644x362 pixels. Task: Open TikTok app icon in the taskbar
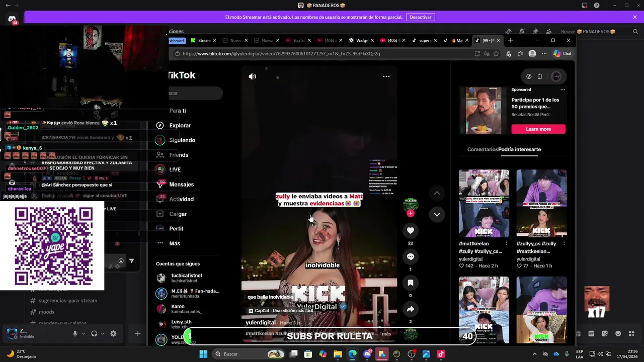441,354
